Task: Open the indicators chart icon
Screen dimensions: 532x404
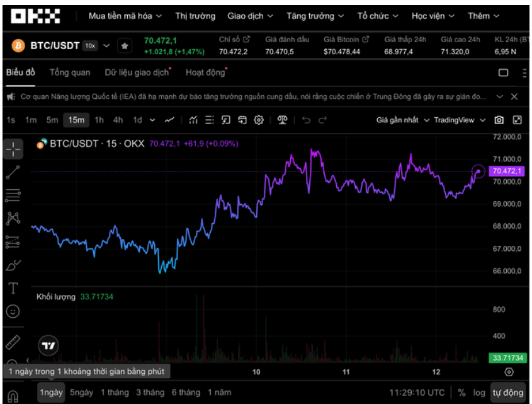Action: [x=193, y=120]
